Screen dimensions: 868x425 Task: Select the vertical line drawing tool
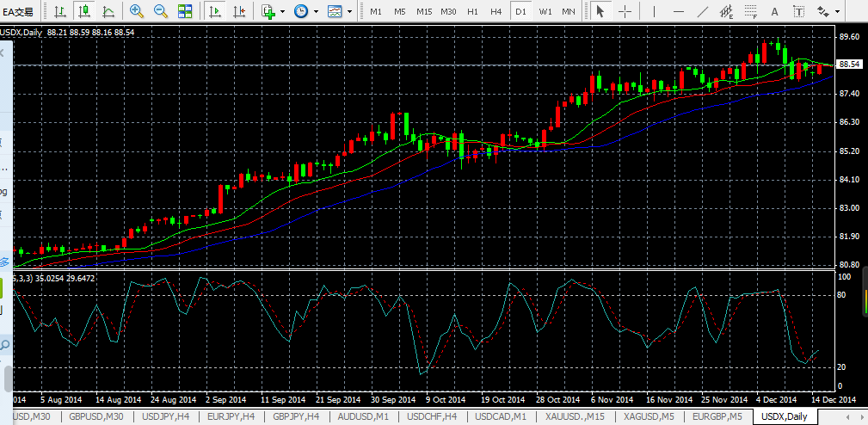coord(654,11)
